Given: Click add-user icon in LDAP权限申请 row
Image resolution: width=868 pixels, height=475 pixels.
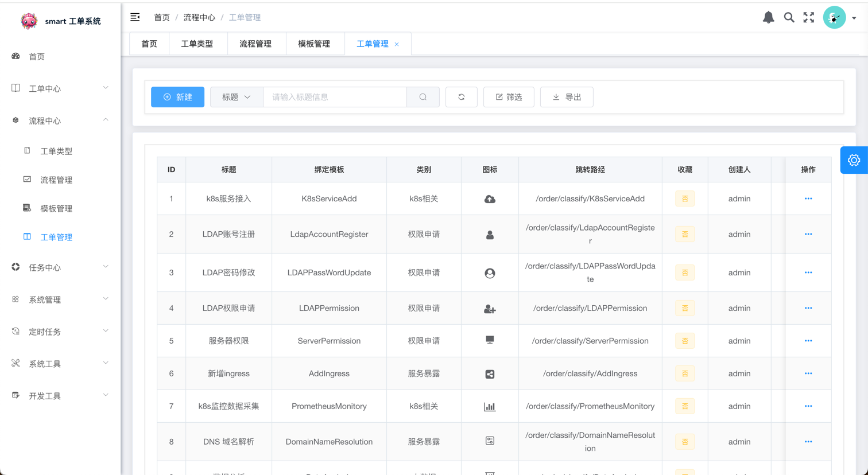Looking at the screenshot, I should (490, 309).
